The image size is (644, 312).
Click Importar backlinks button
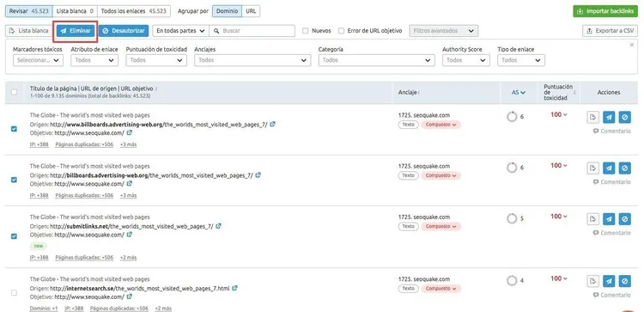(605, 11)
